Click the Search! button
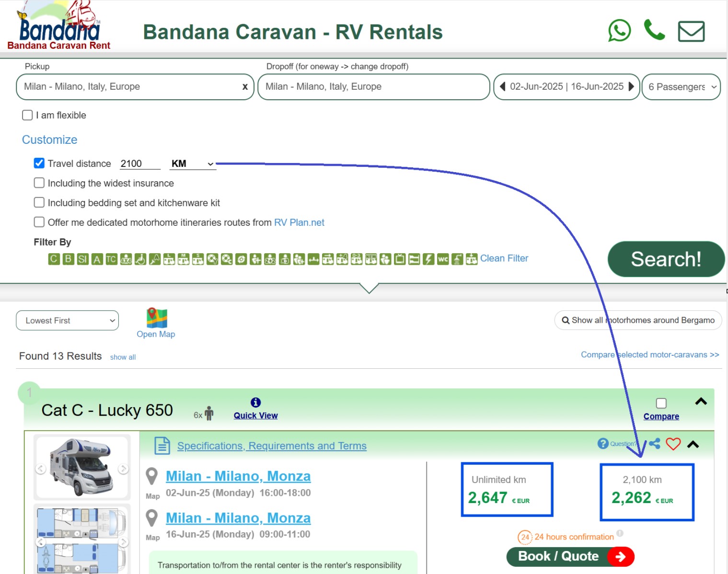Viewport: 728px width, 574px height. [666, 259]
